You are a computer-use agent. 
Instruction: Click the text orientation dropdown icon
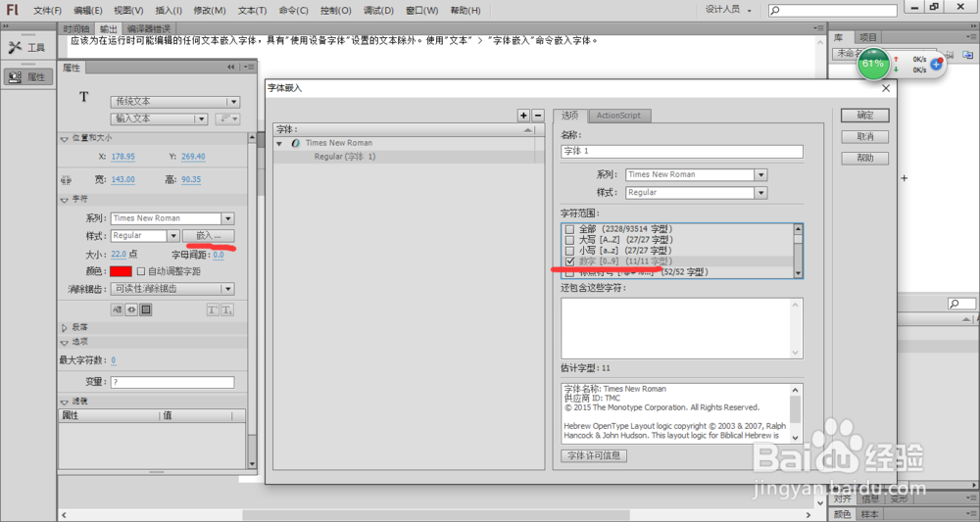tap(227, 119)
